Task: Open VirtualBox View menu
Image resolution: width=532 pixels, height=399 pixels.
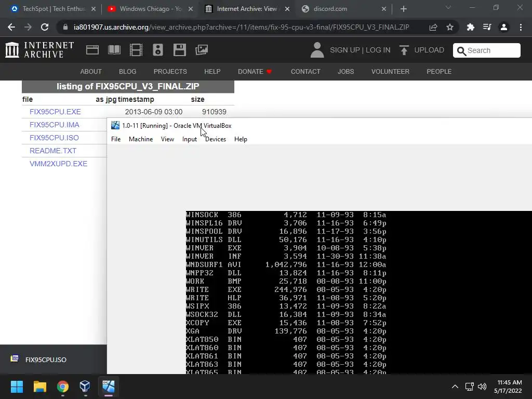Action: (167, 139)
